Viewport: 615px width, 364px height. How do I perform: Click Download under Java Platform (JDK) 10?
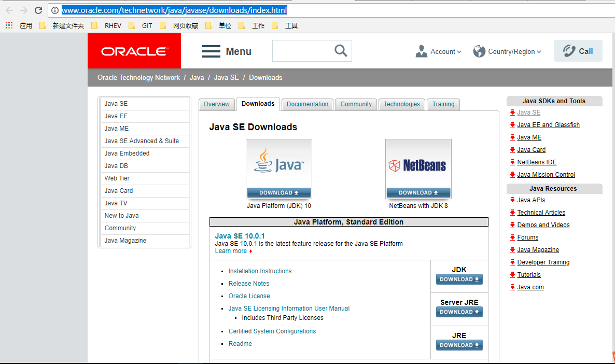pos(279,192)
